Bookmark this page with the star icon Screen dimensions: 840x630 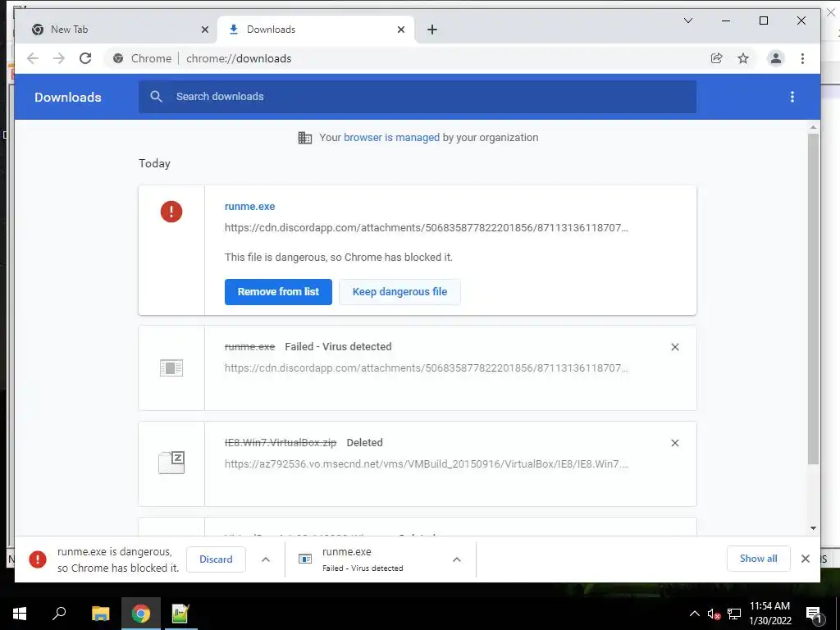pos(743,58)
